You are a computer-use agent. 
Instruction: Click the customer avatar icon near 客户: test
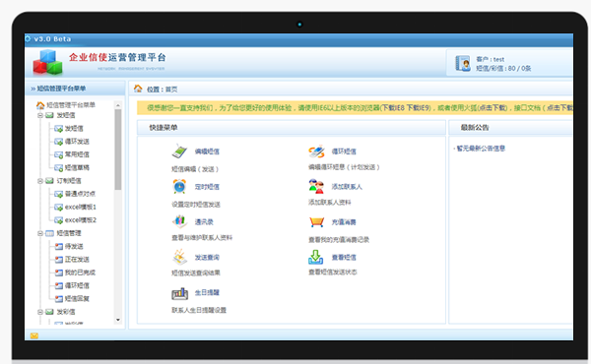pos(463,63)
